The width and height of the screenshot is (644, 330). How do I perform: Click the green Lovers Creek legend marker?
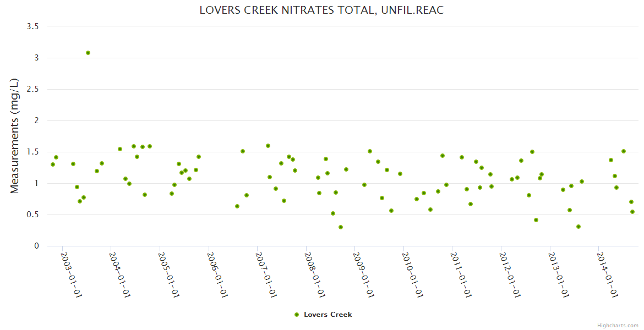[x=297, y=315]
